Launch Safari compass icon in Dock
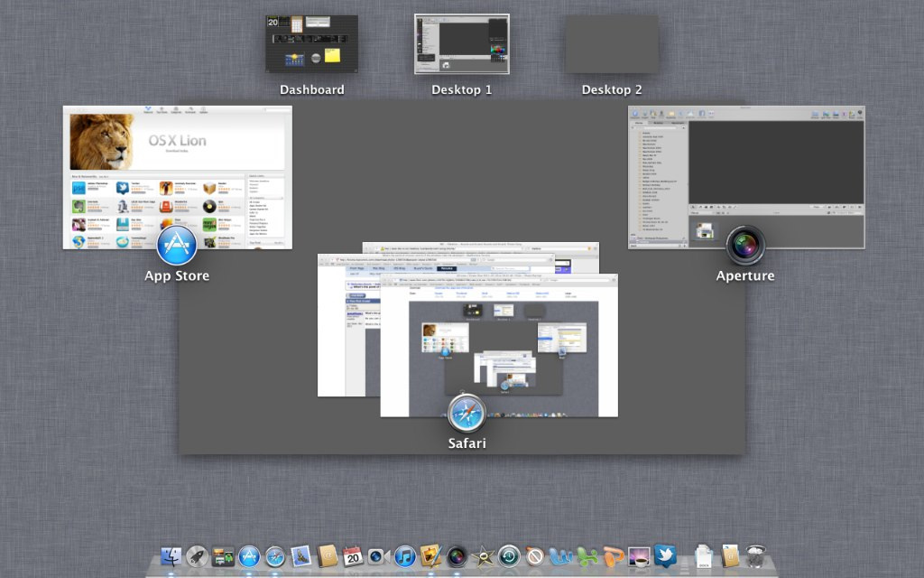924x578 pixels. pyautogui.click(x=275, y=556)
